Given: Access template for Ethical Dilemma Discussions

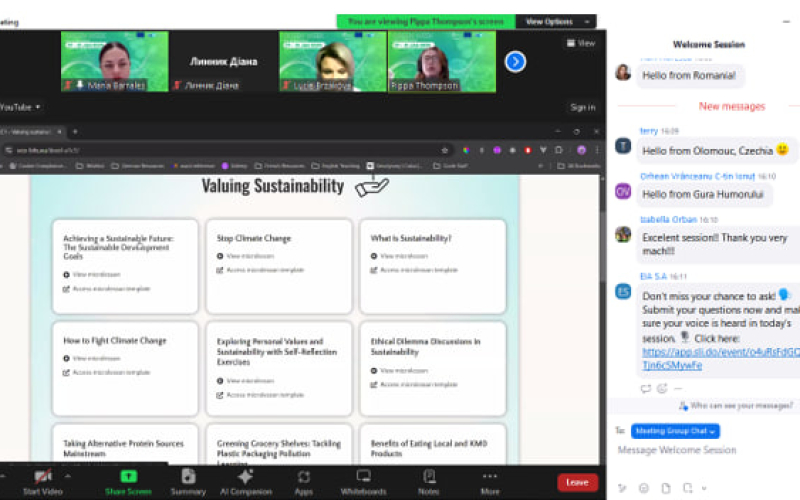Looking at the screenshot, I should pyautogui.click(x=414, y=385).
